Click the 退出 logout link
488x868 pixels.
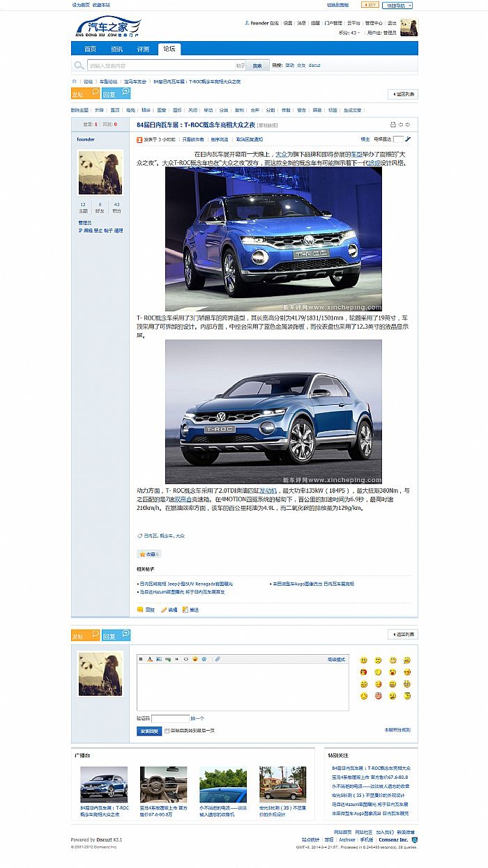click(392, 23)
